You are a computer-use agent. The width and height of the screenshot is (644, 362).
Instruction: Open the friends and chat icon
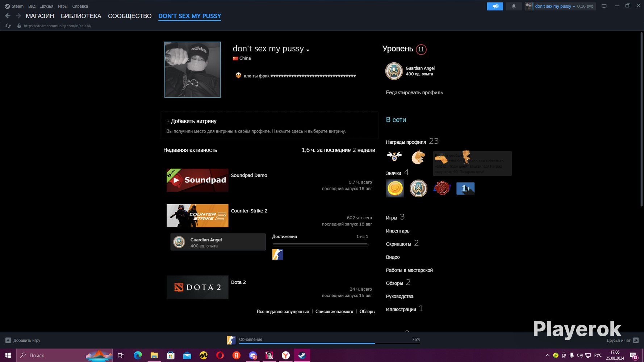point(636,340)
